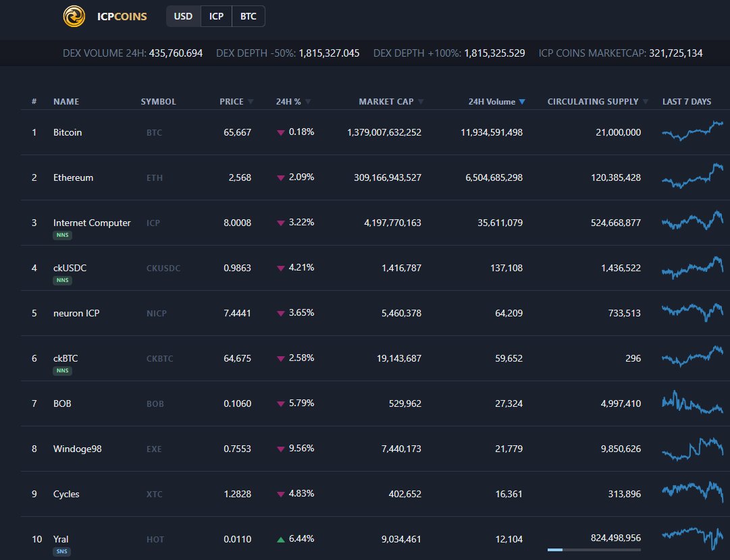The image size is (730, 560).
Task: Open Ethereum coin page
Action: (73, 177)
